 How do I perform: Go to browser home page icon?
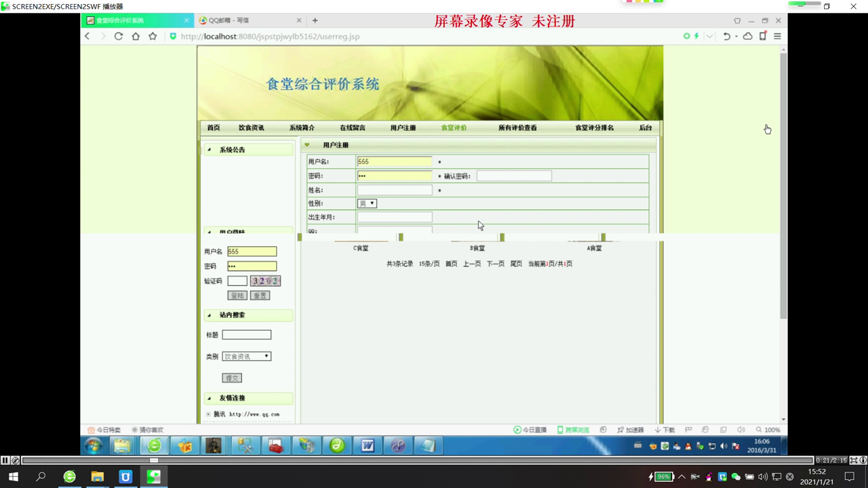[136, 36]
